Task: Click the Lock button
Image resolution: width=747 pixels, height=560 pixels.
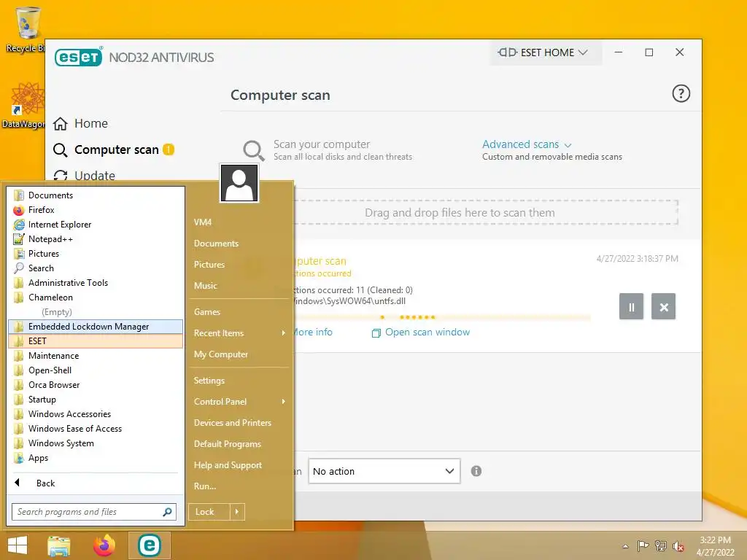Action: pos(209,512)
